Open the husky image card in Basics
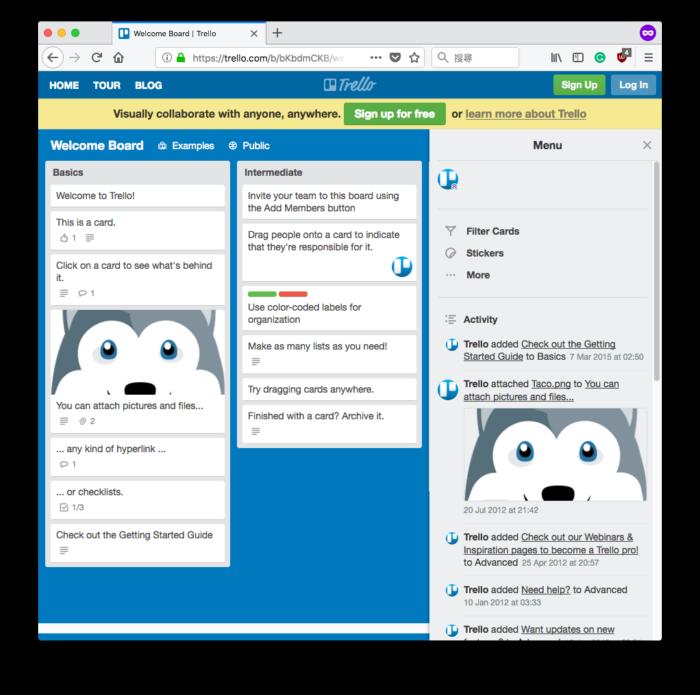Viewport: 700px width, 695px height. (138, 371)
